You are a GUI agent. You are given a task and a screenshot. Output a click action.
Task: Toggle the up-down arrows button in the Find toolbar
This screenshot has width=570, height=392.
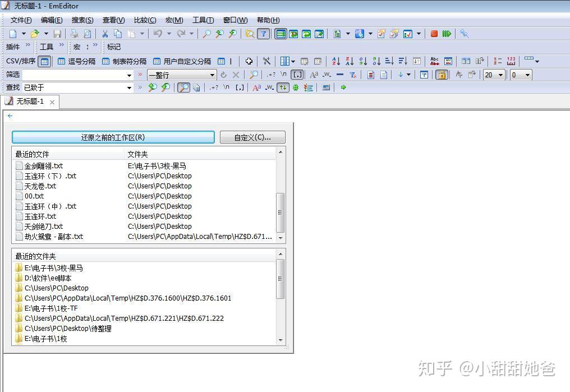[x=283, y=87]
